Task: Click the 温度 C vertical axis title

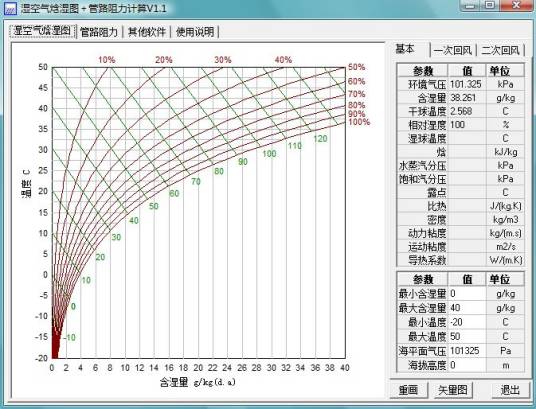Action: [26, 184]
